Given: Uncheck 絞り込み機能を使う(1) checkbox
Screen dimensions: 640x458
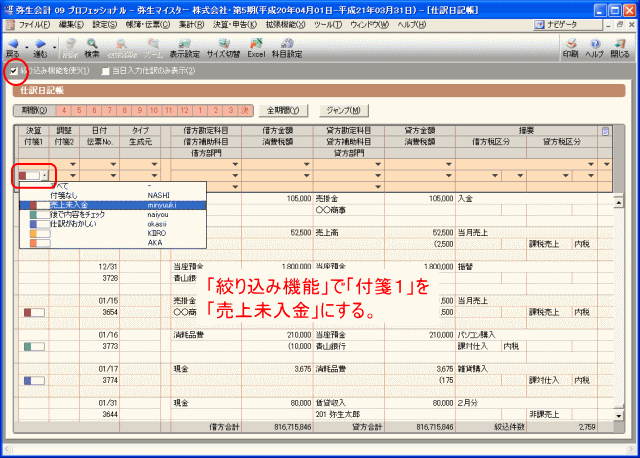Looking at the screenshot, I should tap(14, 71).
